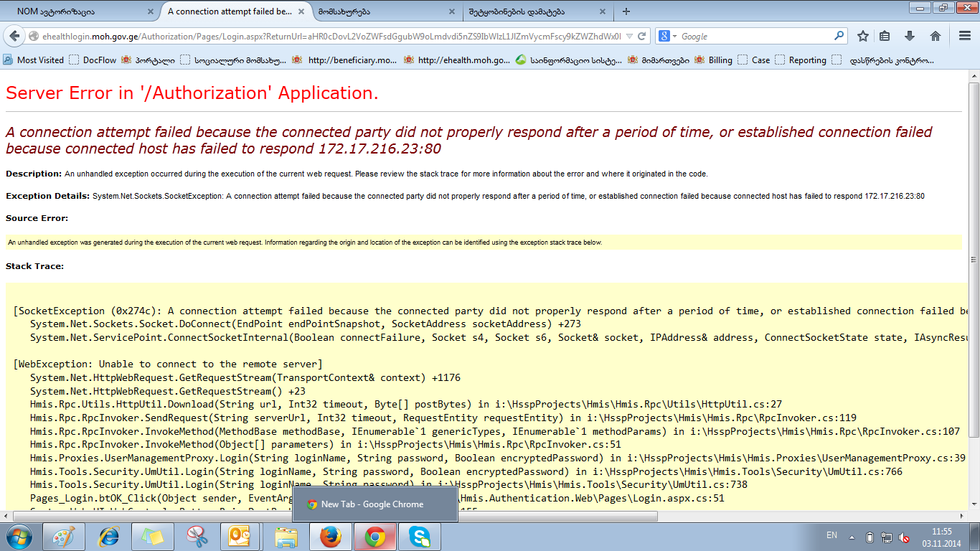
Task: Open the Firefox hamburger menu
Action: 961,36
